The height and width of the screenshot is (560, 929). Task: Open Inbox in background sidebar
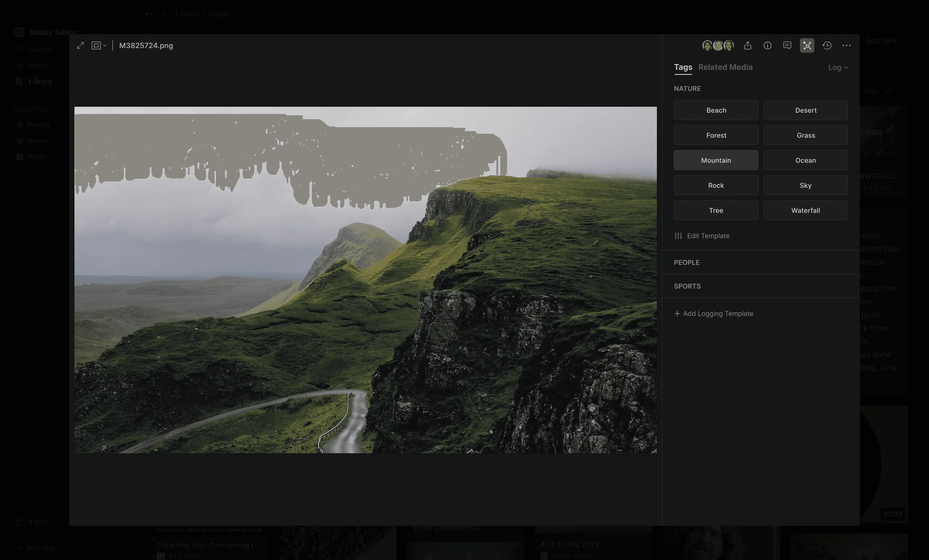32,65
